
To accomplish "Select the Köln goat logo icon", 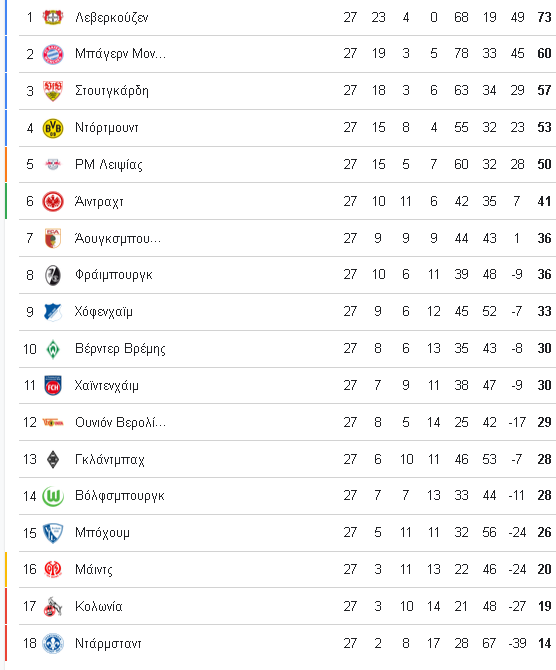I will tap(53, 606).
